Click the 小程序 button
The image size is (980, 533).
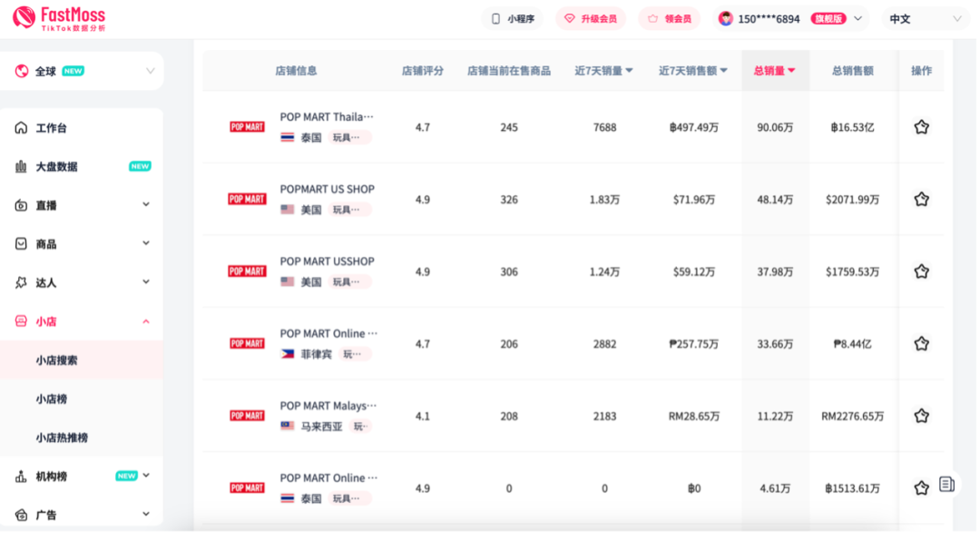(x=513, y=19)
